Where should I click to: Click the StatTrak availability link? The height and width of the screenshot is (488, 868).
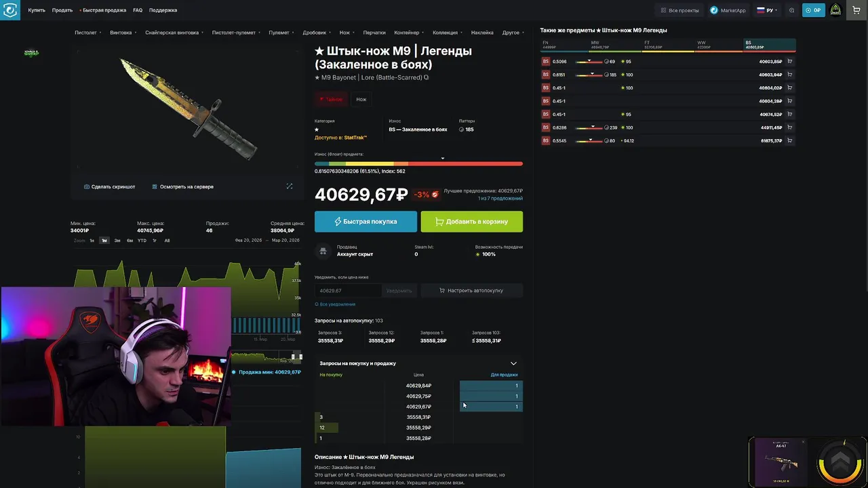[x=355, y=138]
